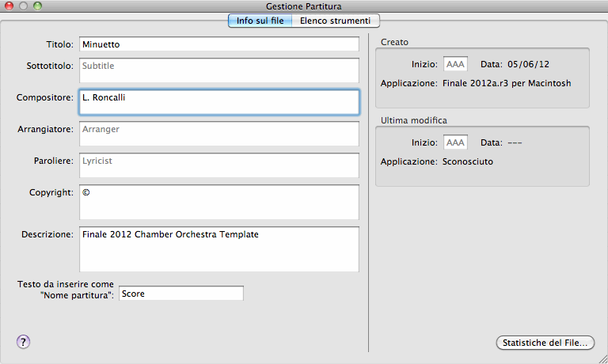Click the Descrizione text box
Image resolution: width=608 pixels, height=364 pixels.
pyautogui.click(x=219, y=249)
